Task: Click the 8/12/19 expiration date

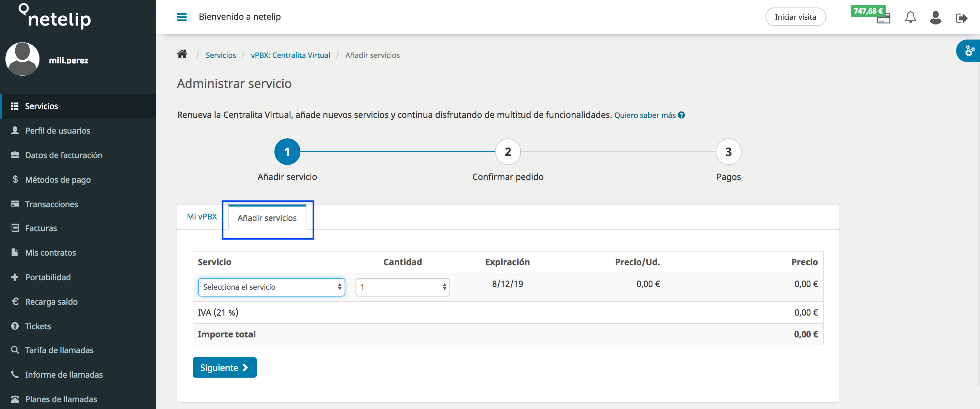Action: click(507, 284)
